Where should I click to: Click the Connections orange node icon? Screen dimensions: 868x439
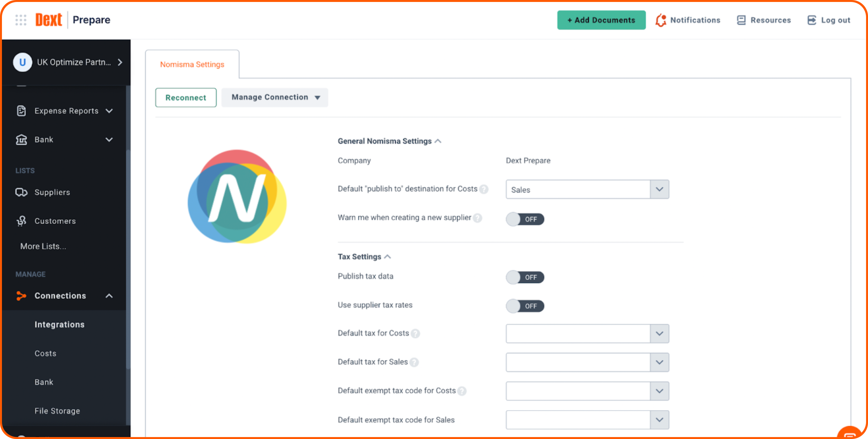(x=21, y=296)
